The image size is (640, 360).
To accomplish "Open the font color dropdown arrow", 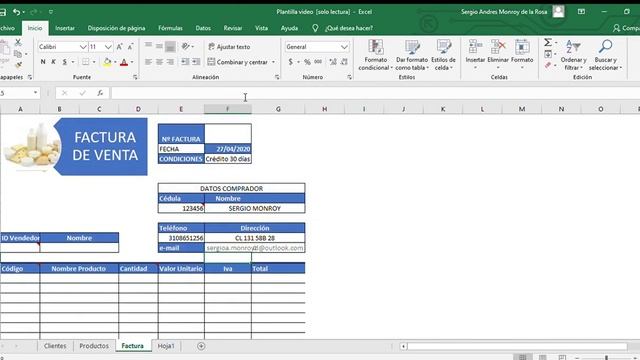I will 132,62.
